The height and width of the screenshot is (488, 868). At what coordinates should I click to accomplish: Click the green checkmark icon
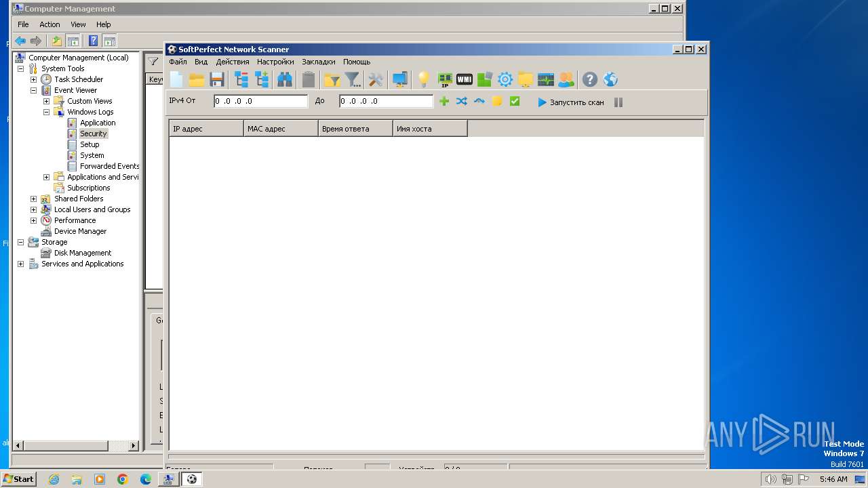point(515,102)
